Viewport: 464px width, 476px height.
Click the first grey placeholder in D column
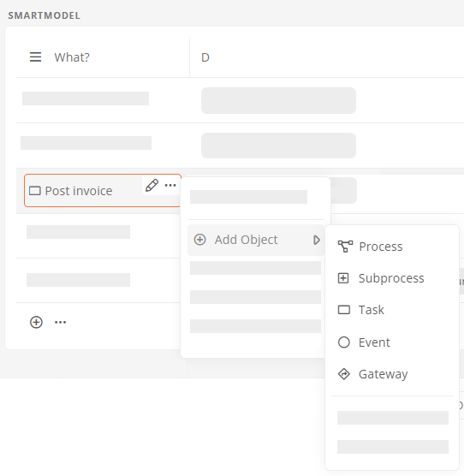point(278,100)
